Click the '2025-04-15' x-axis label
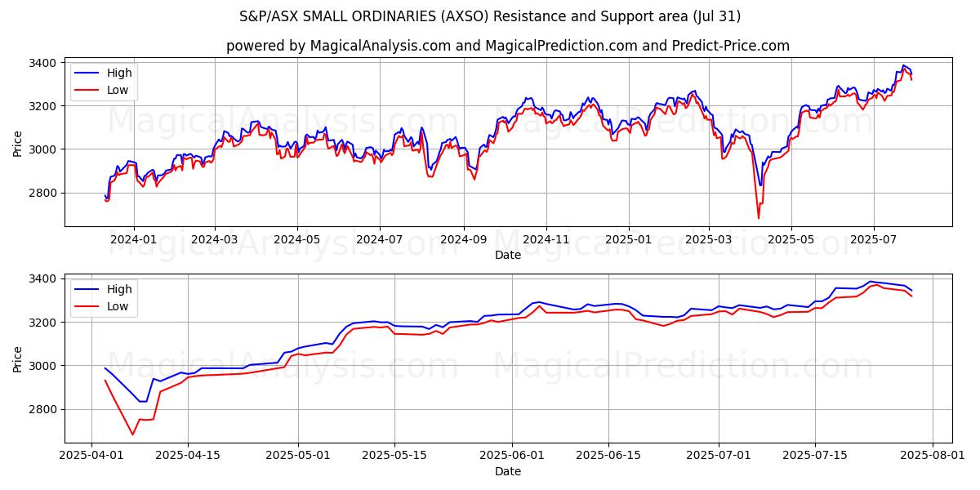This screenshot has height=490, width=980. tap(188, 456)
